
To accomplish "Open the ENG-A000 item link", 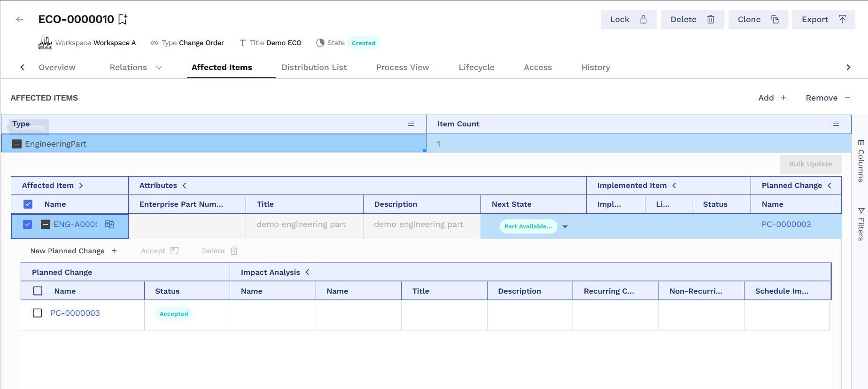I will click(76, 225).
